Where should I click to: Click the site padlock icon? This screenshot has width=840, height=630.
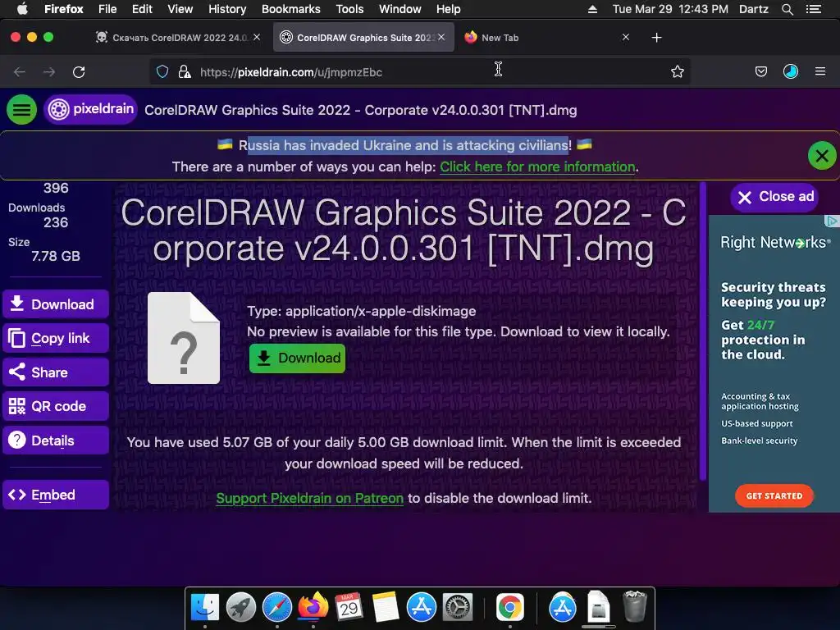[x=185, y=72]
